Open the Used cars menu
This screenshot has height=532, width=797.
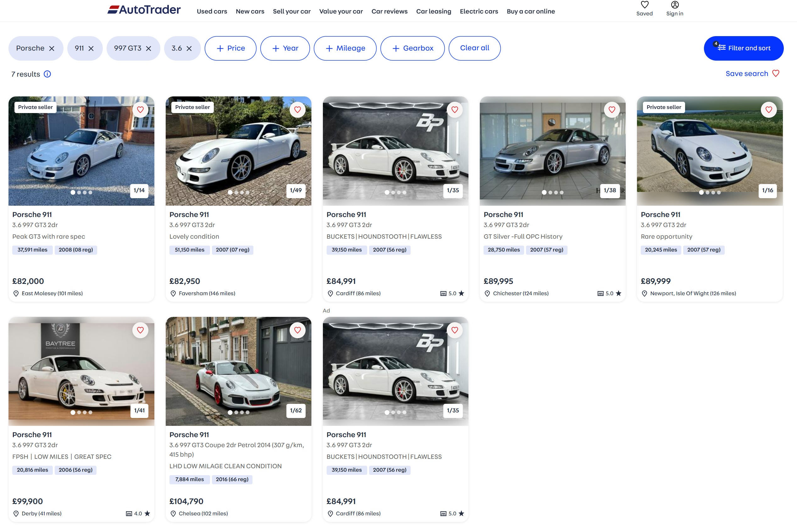[212, 11]
